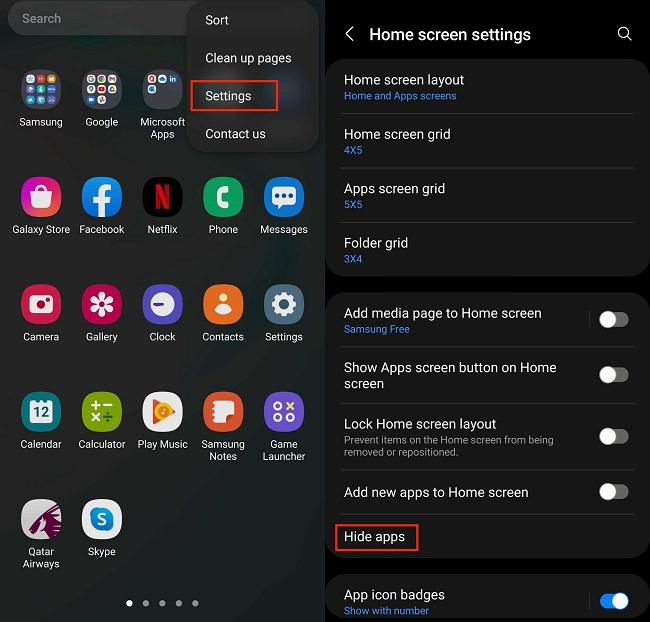Tap the Lock Home screen layout description

tap(449, 446)
